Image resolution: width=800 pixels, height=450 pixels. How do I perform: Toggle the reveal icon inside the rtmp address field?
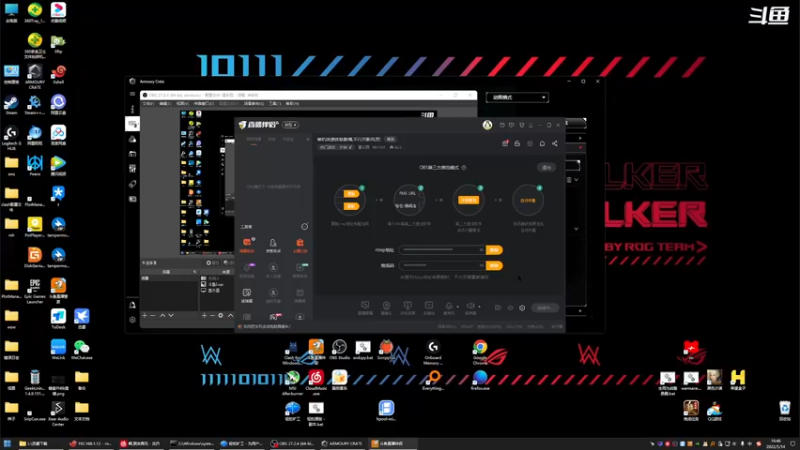click(x=481, y=250)
